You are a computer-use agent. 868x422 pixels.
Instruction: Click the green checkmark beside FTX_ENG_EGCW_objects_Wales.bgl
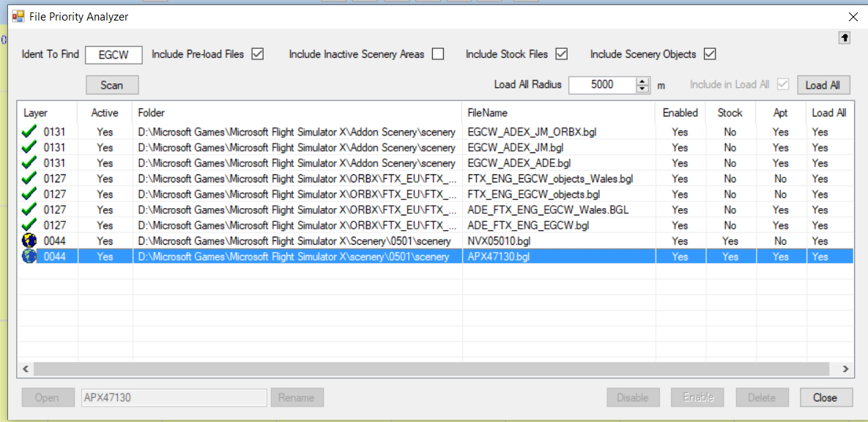tap(29, 179)
